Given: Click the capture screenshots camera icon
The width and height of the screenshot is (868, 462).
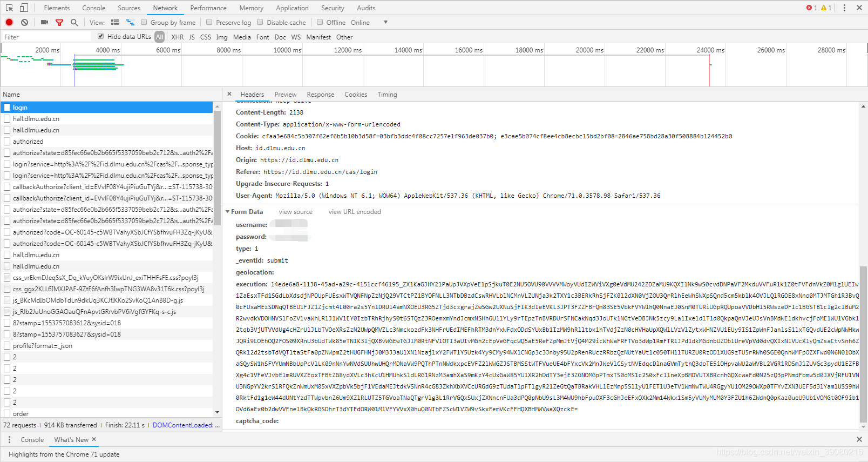Looking at the screenshot, I should [x=44, y=22].
